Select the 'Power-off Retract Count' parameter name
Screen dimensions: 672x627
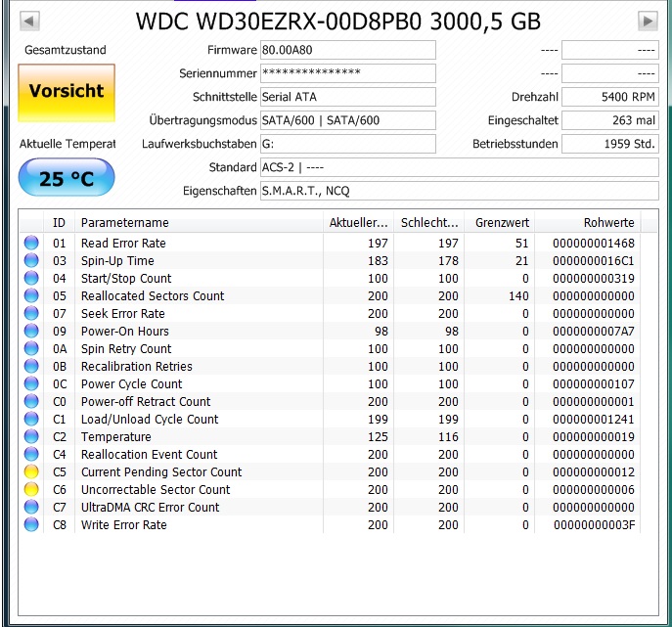point(146,402)
